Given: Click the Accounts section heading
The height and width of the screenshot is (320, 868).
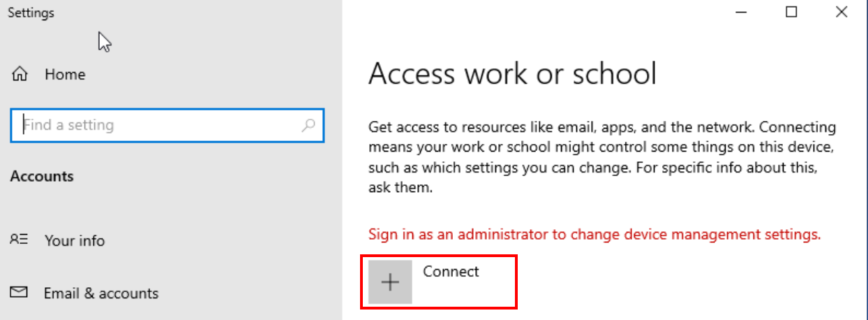Looking at the screenshot, I should click(42, 176).
